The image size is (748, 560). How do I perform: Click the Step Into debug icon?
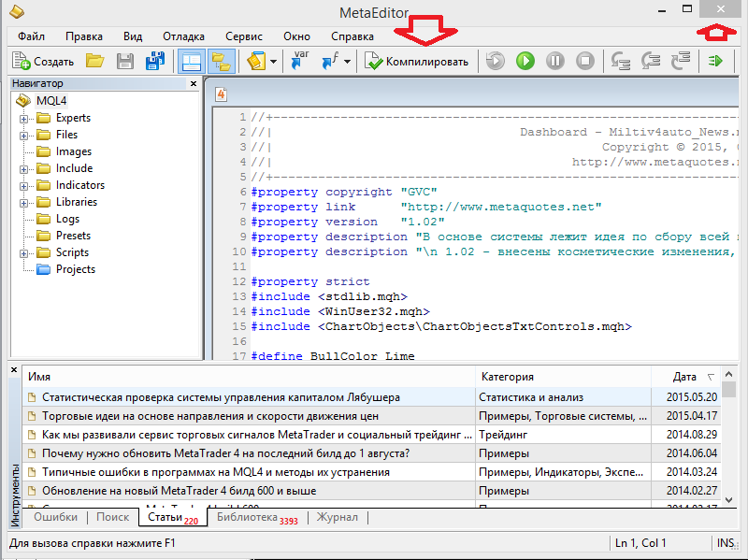click(621, 61)
